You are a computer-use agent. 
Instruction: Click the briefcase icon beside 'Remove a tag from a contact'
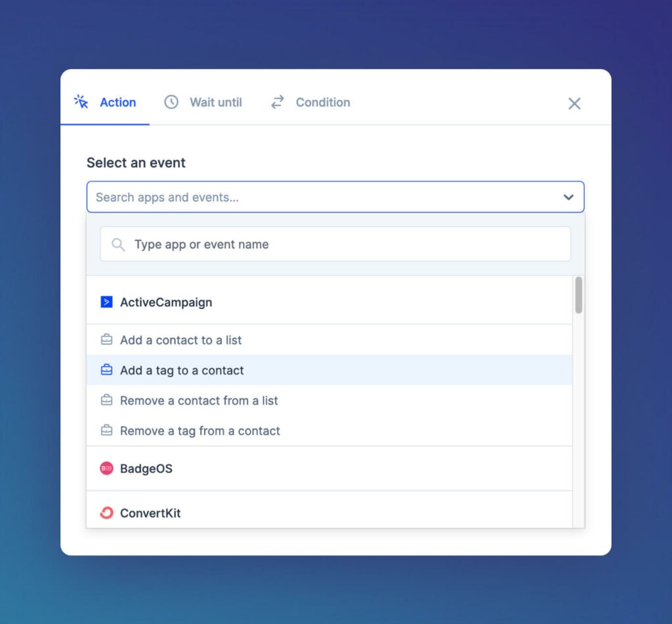(106, 431)
